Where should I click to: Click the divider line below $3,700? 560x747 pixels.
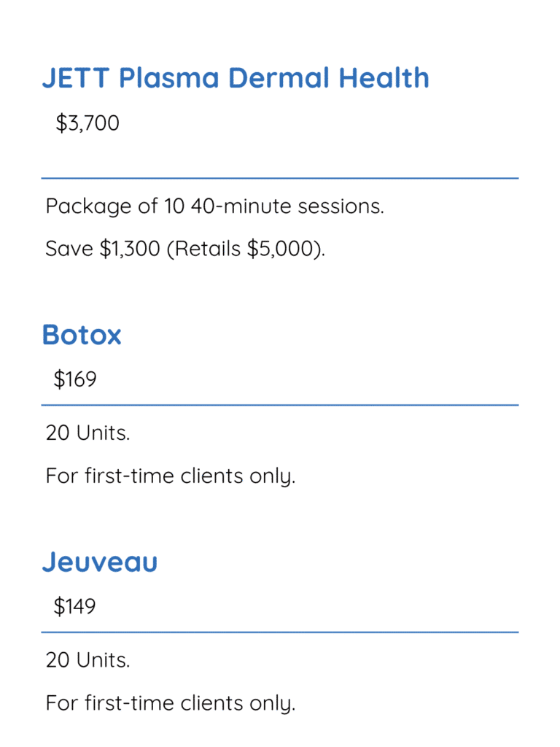click(280, 178)
